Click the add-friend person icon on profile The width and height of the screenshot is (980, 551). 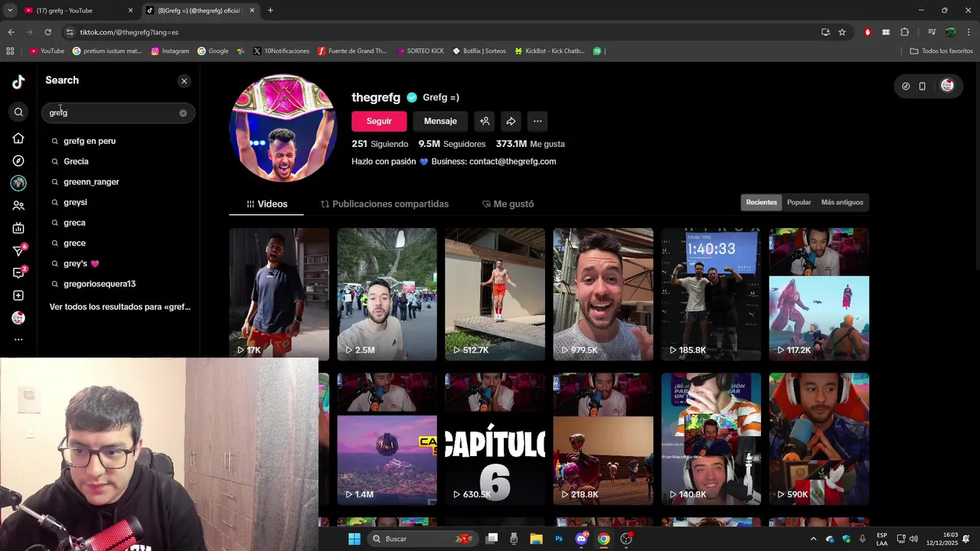pyautogui.click(x=485, y=121)
